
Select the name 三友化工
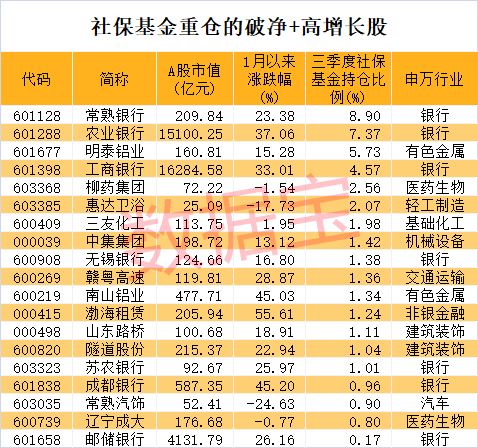click(x=115, y=223)
